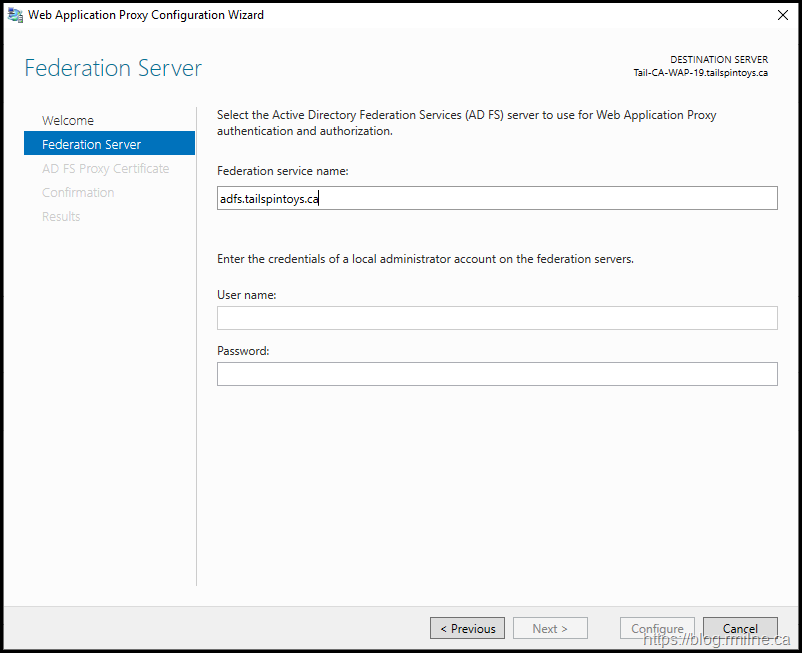Click the blog.rmilne.ca watermark link
802x653 pixels.
pos(717,640)
